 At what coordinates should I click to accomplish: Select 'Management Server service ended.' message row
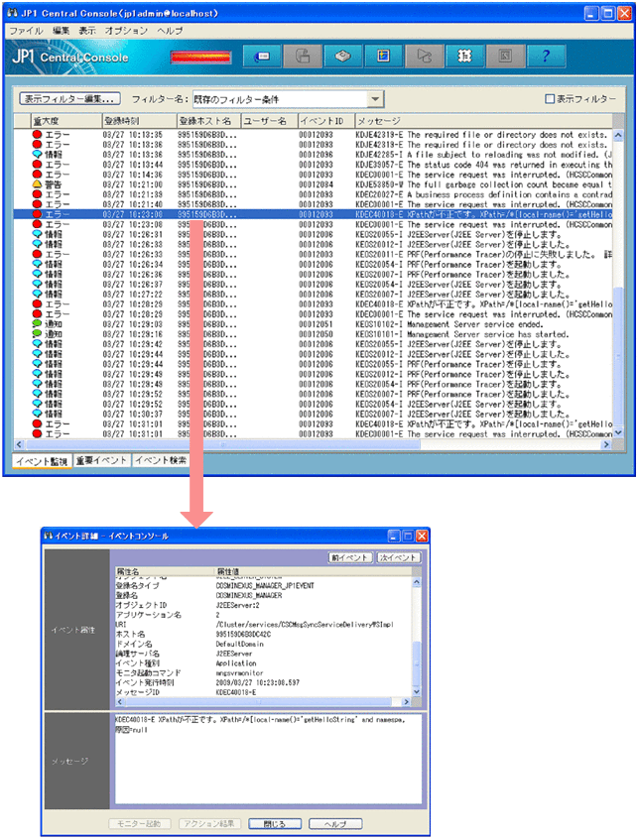449,324
